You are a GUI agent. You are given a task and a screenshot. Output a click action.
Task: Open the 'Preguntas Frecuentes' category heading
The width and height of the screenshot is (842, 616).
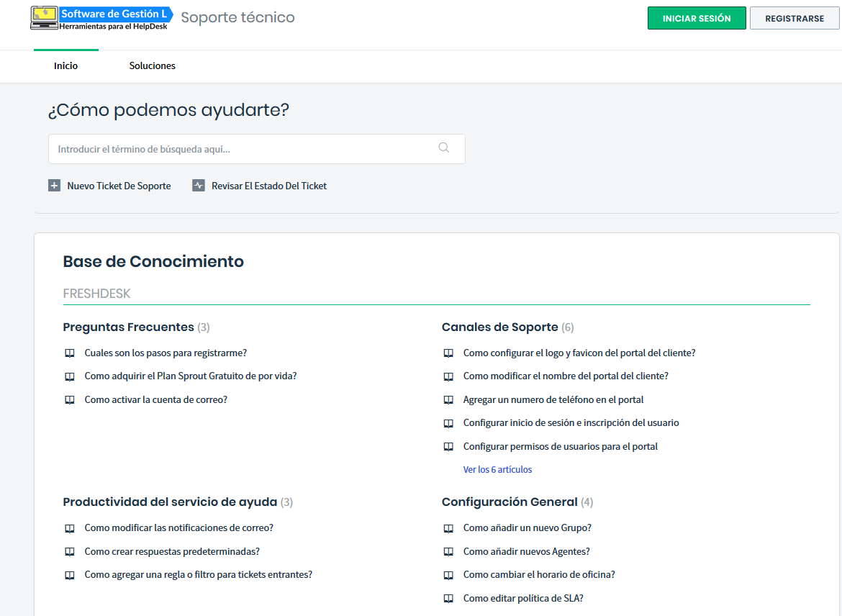(128, 327)
